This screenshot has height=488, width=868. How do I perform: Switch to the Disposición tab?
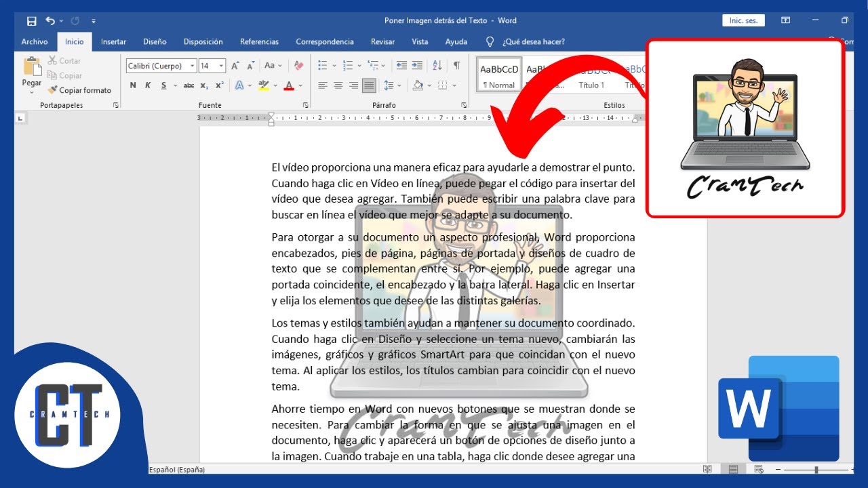[203, 42]
